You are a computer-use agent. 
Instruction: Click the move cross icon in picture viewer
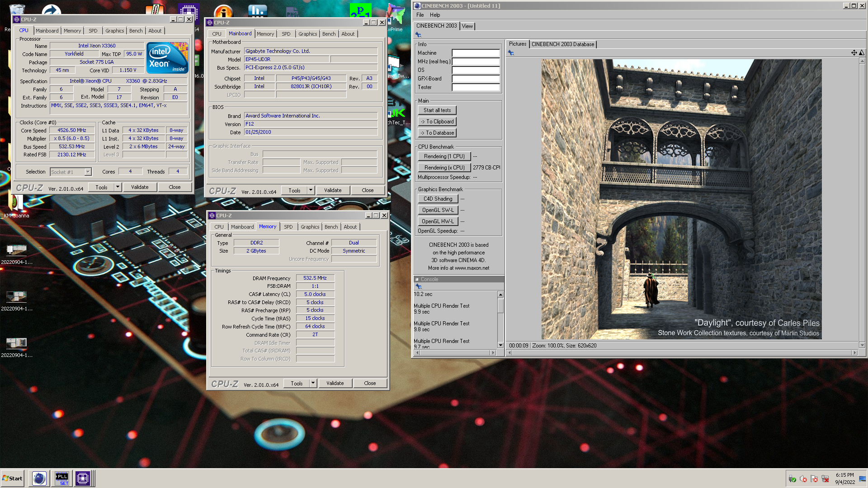(854, 53)
